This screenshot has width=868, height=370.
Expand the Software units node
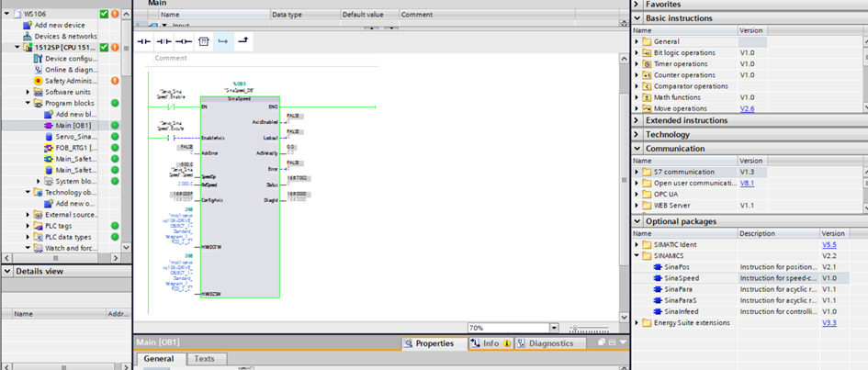28,92
